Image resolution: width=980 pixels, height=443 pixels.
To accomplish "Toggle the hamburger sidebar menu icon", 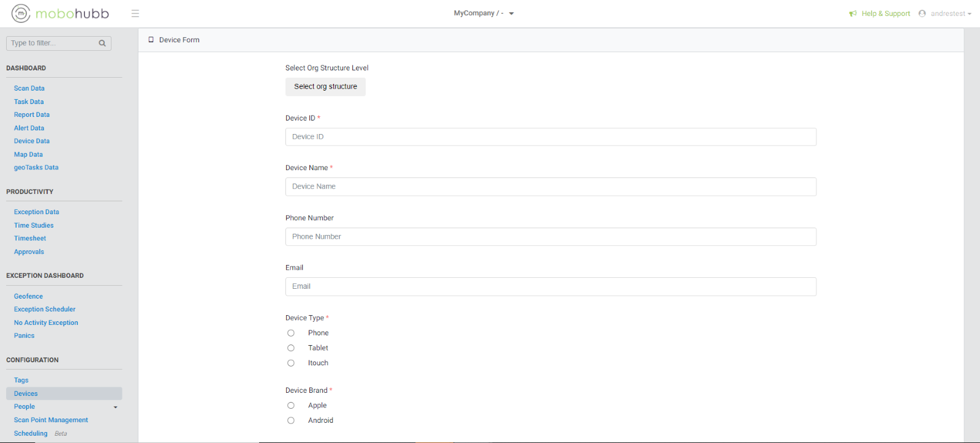I will [x=135, y=13].
